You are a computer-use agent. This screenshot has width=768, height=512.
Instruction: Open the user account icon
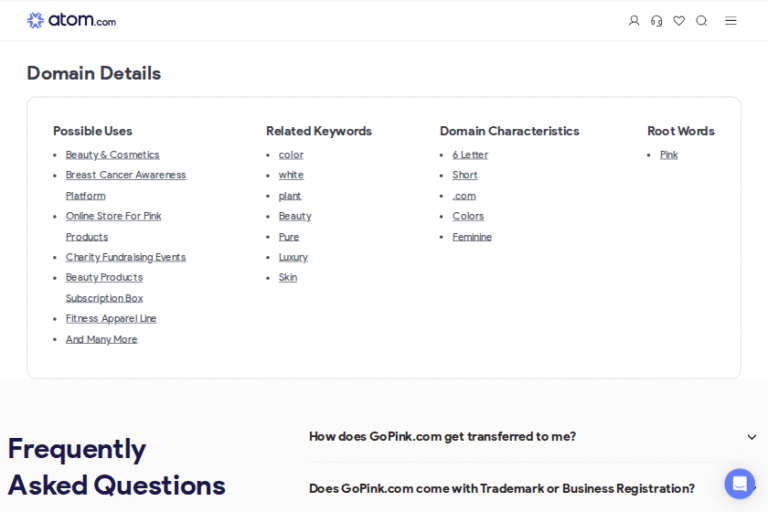point(634,21)
